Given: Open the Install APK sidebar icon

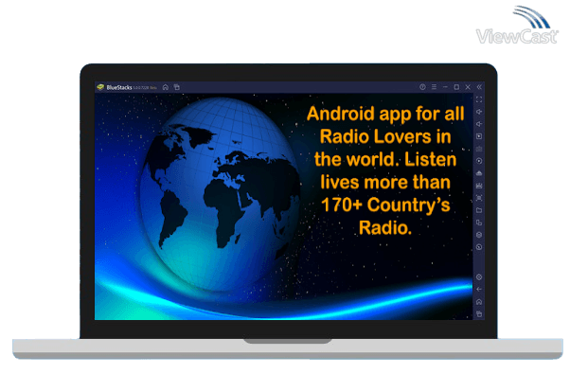Looking at the screenshot, I should (x=479, y=173).
